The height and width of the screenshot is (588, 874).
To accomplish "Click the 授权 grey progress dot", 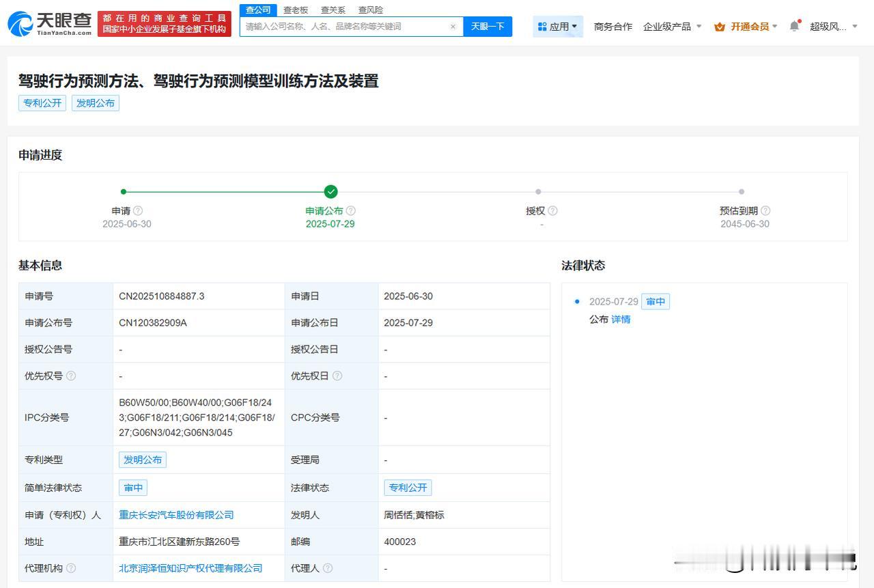I will [x=538, y=192].
